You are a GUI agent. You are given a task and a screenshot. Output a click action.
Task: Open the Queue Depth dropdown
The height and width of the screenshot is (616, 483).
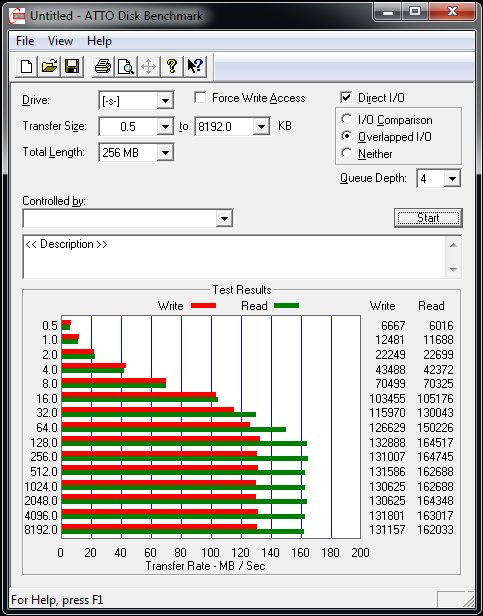[x=452, y=179]
